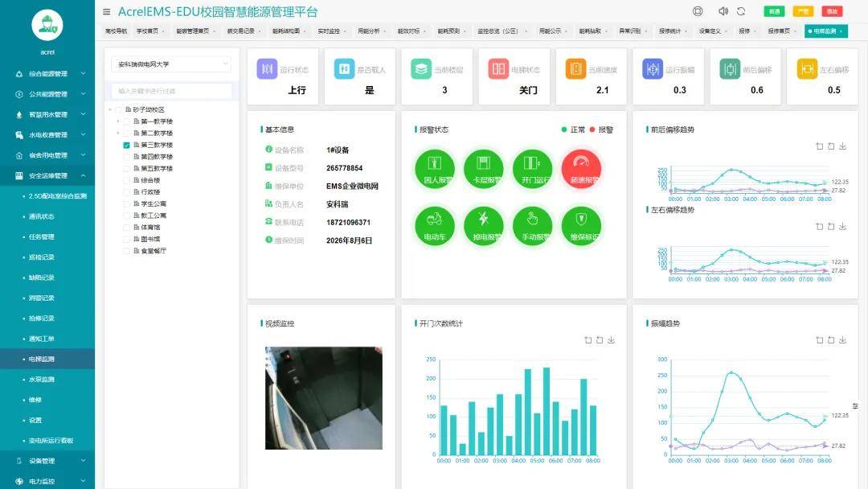Click the green 普通 alarm button

point(774,11)
